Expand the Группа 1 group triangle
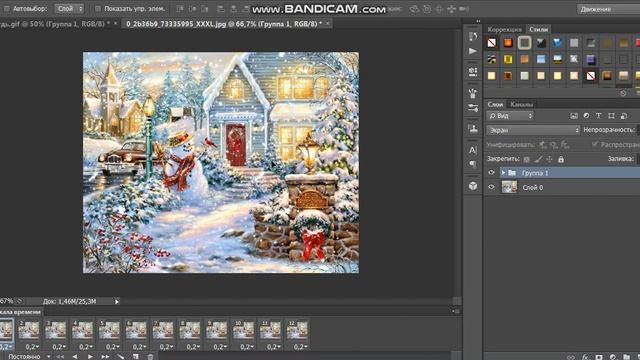 click(503, 173)
